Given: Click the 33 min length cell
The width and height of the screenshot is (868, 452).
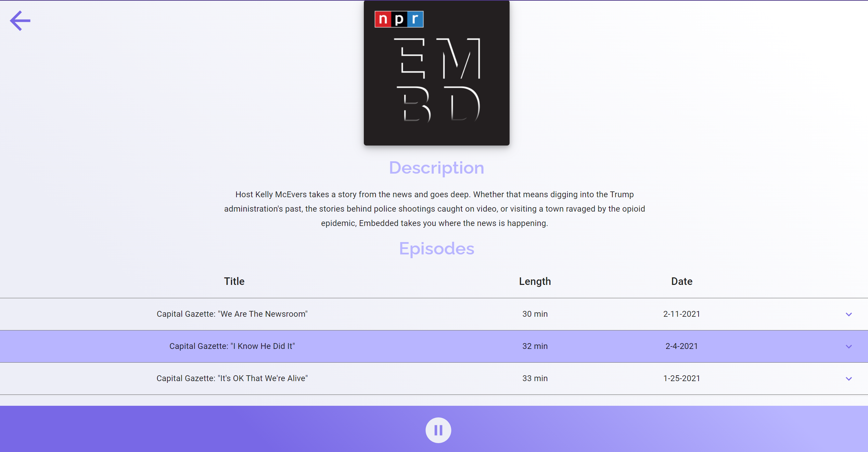Looking at the screenshot, I should pos(535,378).
